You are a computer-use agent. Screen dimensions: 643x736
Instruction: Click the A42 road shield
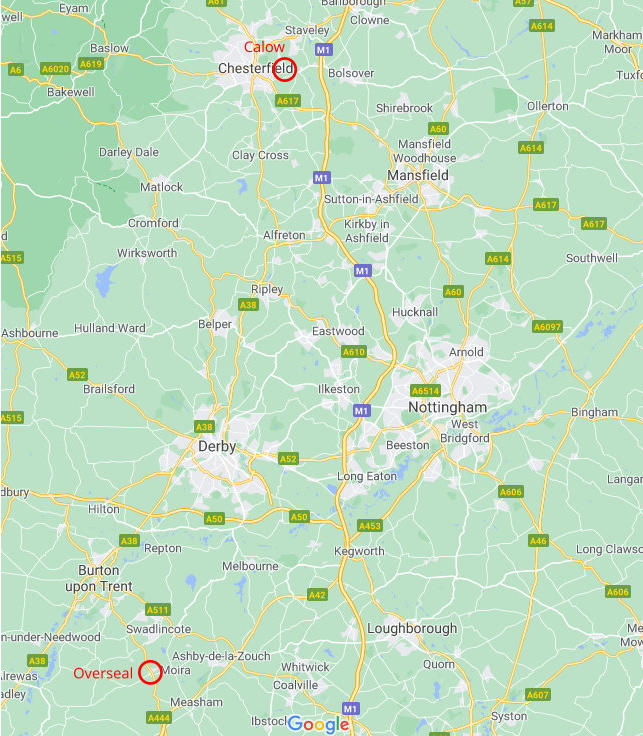coord(317,595)
